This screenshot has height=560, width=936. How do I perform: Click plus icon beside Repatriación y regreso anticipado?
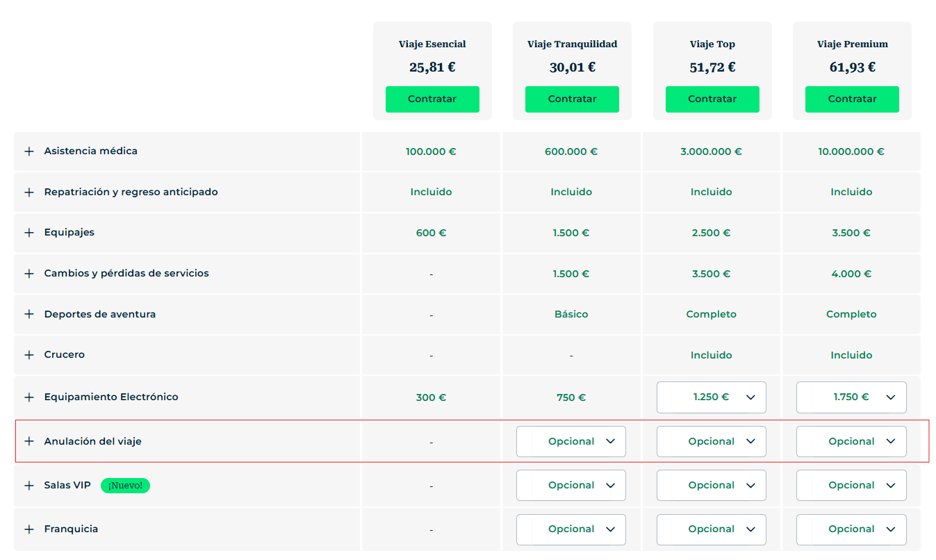click(29, 192)
